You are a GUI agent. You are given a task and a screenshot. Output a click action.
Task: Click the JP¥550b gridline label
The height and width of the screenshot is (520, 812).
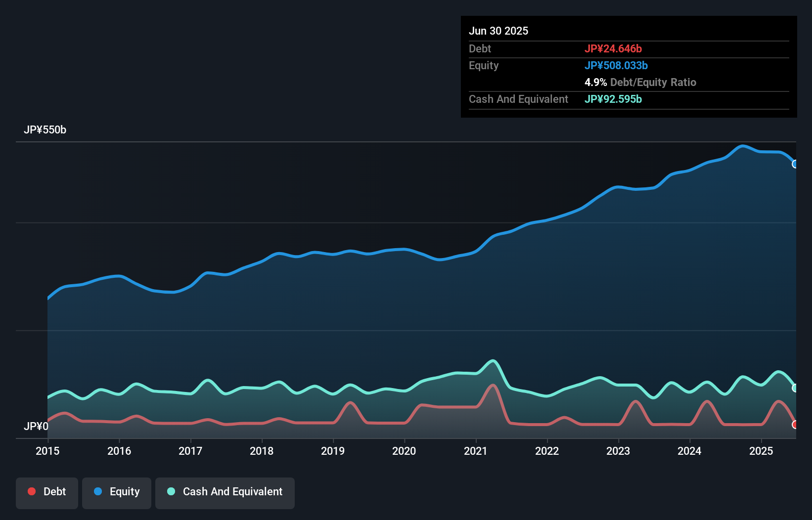[45, 130]
